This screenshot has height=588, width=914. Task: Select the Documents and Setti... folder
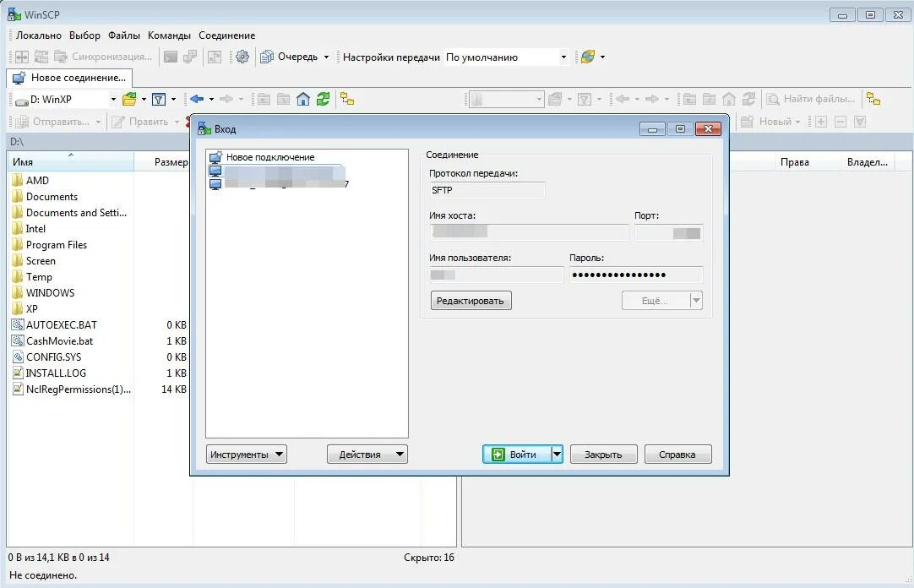point(69,213)
